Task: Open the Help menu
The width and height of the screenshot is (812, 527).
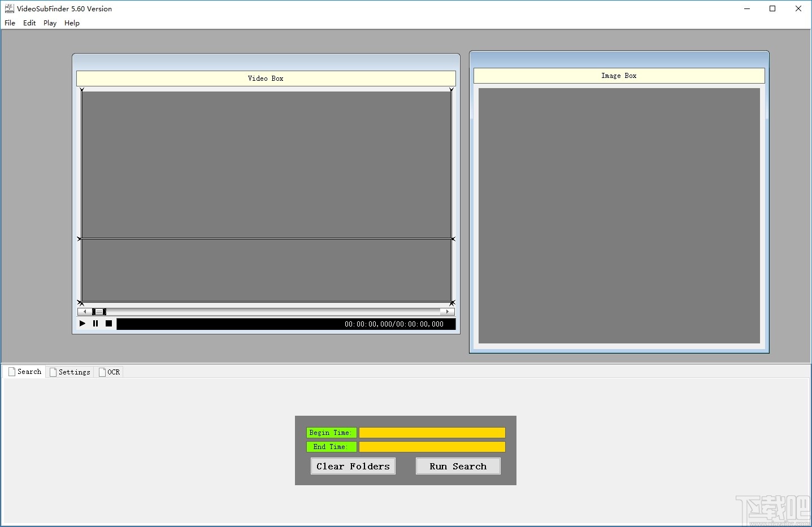Action: tap(72, 23)
